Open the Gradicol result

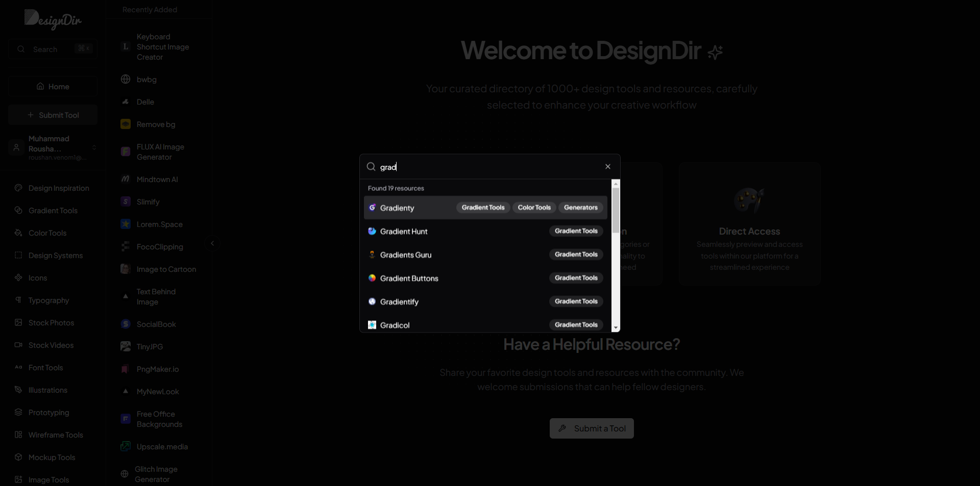(485, 325)
